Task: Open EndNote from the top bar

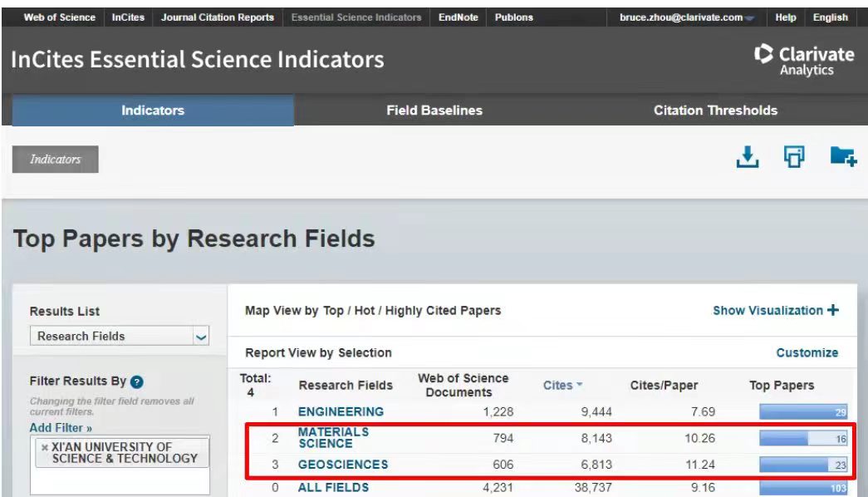Action: (459, 17)
